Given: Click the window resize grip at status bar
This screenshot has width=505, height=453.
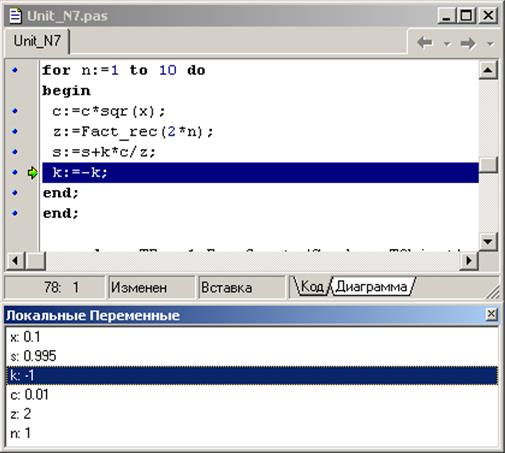Looking at the screenshot, I should pyautogui.click(x=493, y=291).
